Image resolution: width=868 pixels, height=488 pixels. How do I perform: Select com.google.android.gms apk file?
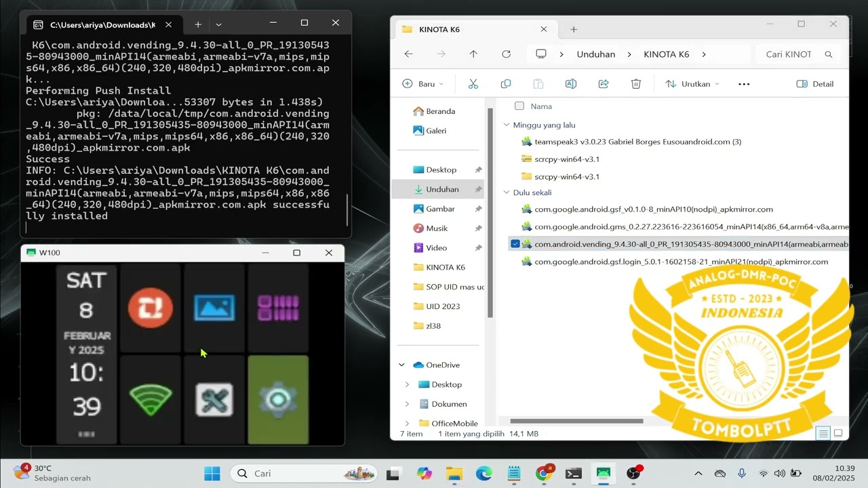tap(684, 227)
